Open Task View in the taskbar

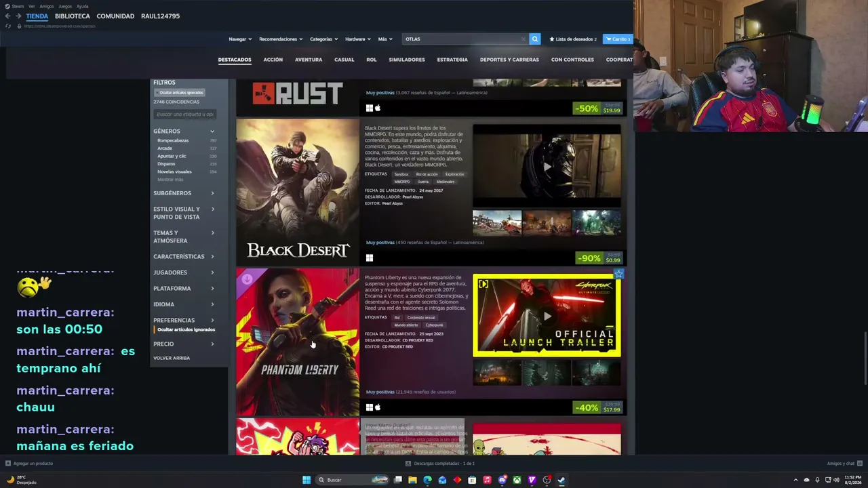tap(398, 480)
